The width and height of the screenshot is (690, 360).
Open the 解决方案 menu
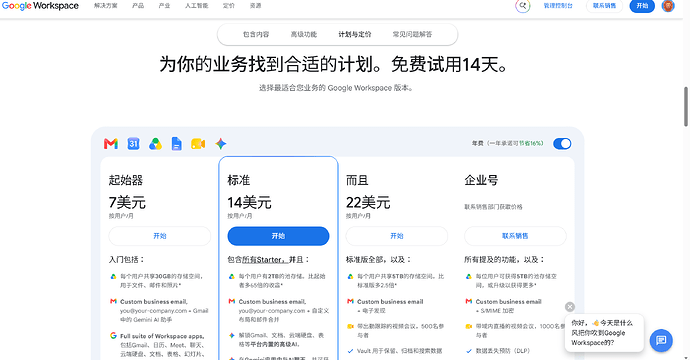point(106,6)
